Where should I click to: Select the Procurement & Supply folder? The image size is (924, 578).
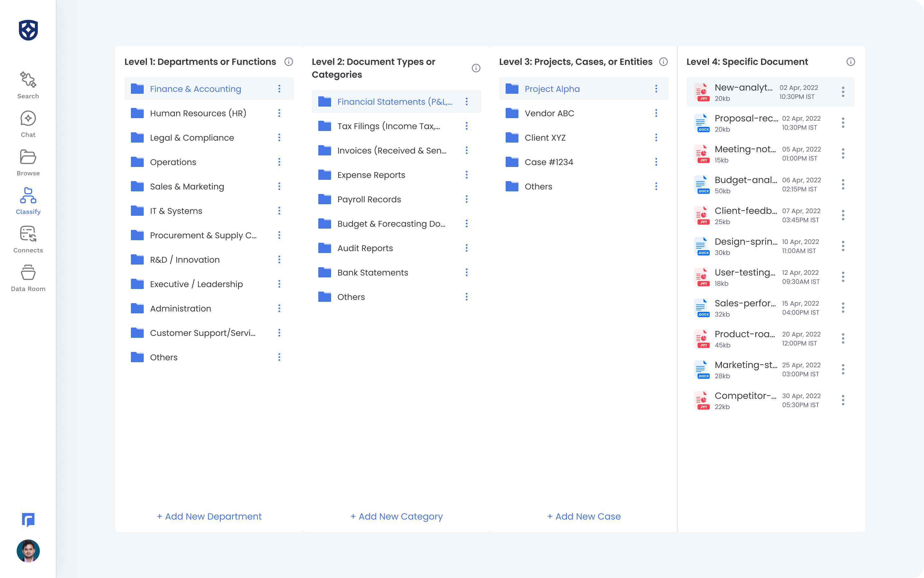tap(209, 235)
